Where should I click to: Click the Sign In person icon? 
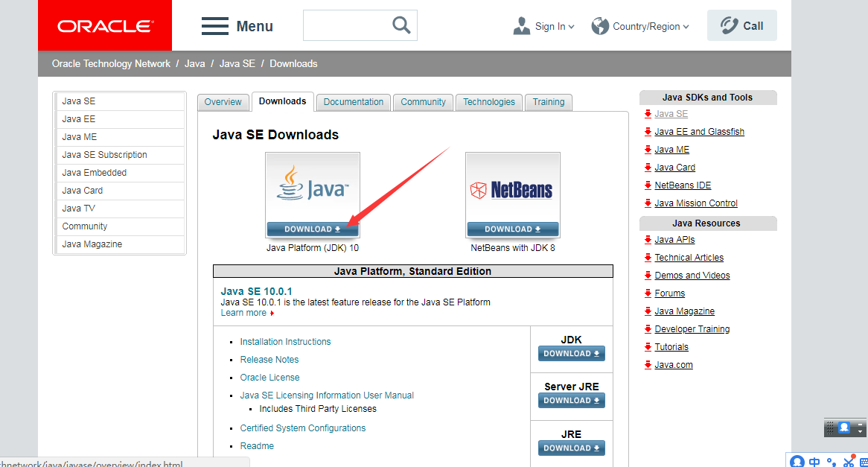[521, 26]
